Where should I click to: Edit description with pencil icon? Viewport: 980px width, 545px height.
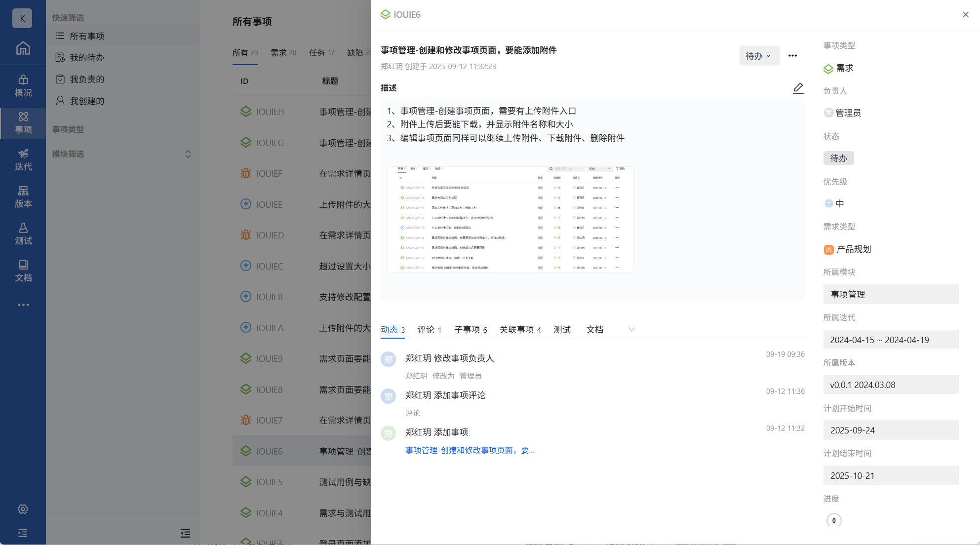(798, 88)
